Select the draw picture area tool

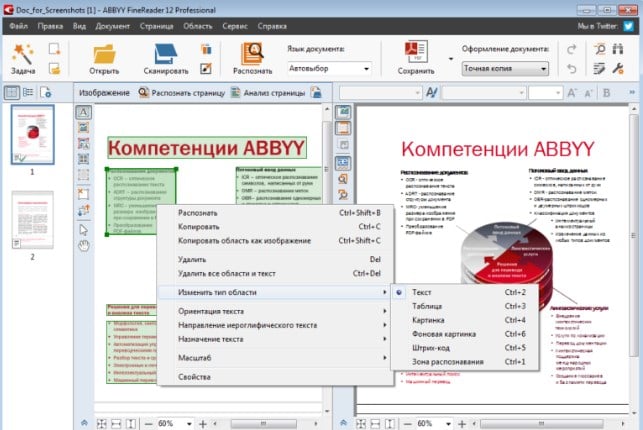(83, 128)
